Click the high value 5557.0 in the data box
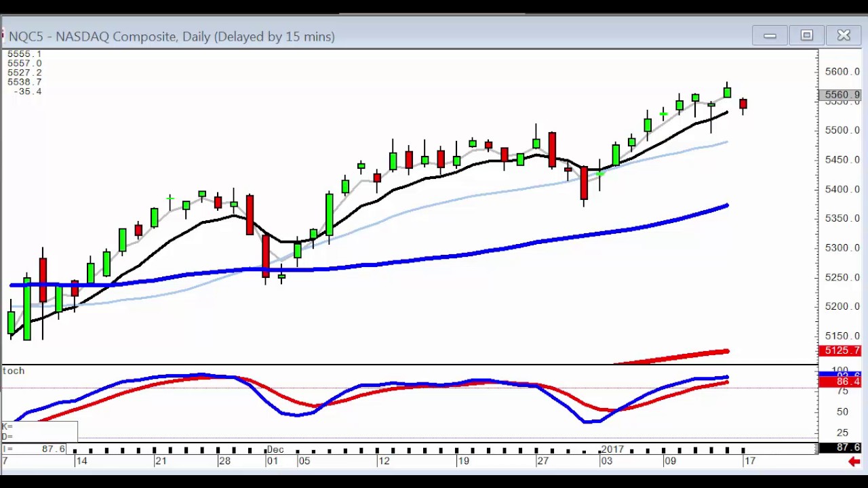 pos(24,63)
